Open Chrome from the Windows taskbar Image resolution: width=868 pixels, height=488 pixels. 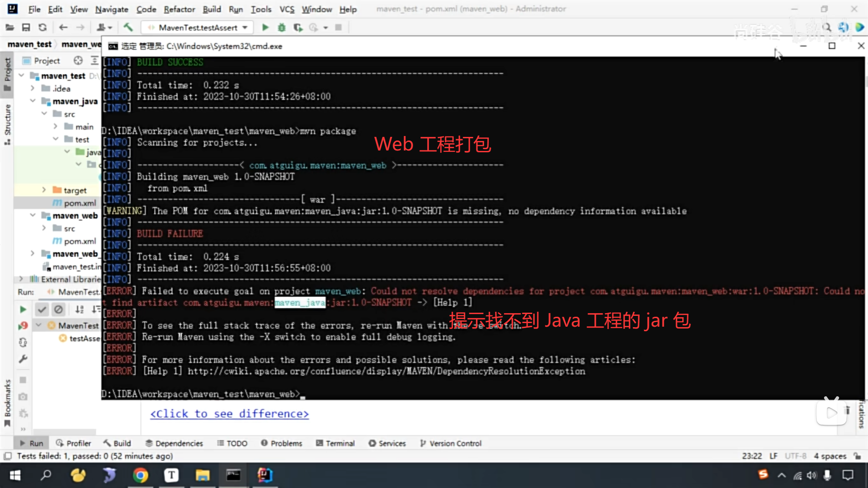pyautogui.click(x=140, y=475)
